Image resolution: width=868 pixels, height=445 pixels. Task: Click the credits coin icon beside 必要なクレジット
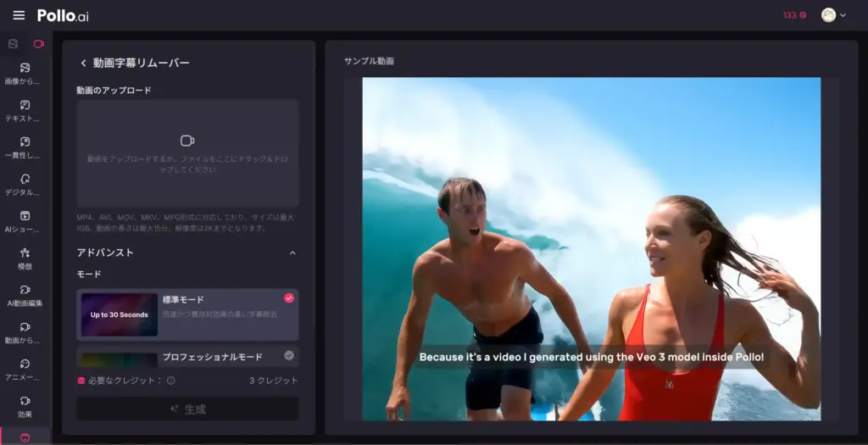pyautogui.click(x=81, y=381)
